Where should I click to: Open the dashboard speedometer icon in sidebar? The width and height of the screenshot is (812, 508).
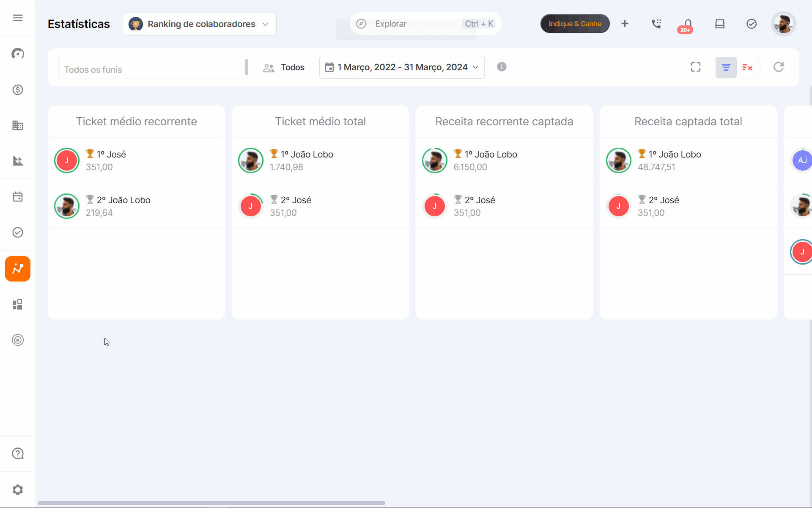click(17, 54)
